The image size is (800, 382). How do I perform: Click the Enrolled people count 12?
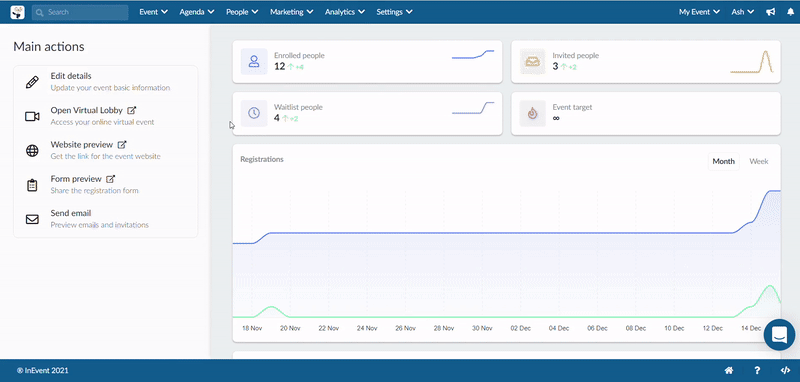point(279,66)
